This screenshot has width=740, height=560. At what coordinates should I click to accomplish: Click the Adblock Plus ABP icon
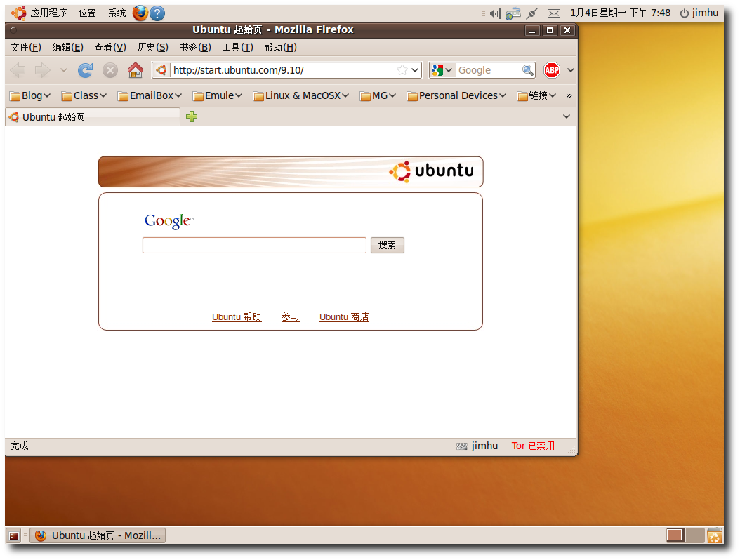[x=552, y=70]
